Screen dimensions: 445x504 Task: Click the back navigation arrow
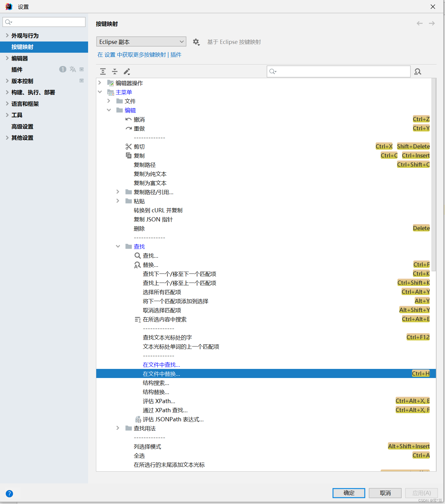(x=420, y=23)
